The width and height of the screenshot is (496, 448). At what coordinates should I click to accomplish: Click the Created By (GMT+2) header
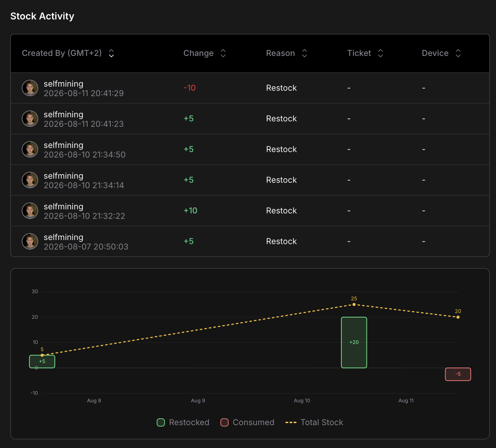pyautogui.click(x=62, y=53)
